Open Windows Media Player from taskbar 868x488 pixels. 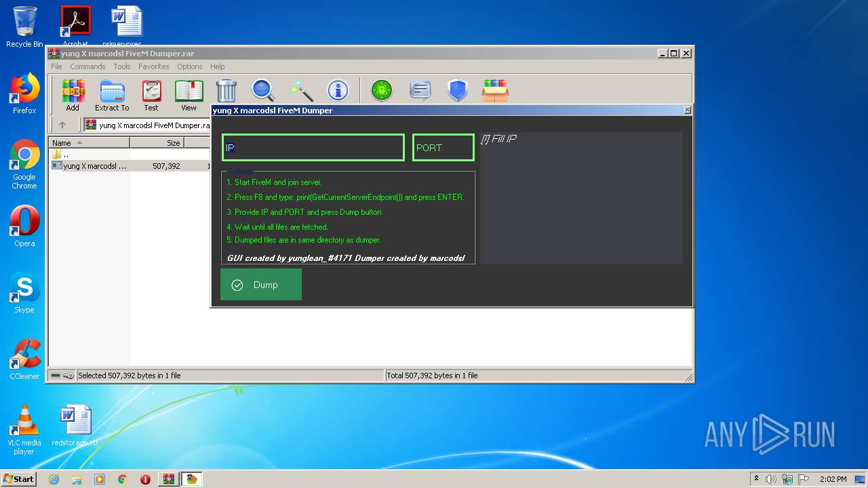[100, 479]
